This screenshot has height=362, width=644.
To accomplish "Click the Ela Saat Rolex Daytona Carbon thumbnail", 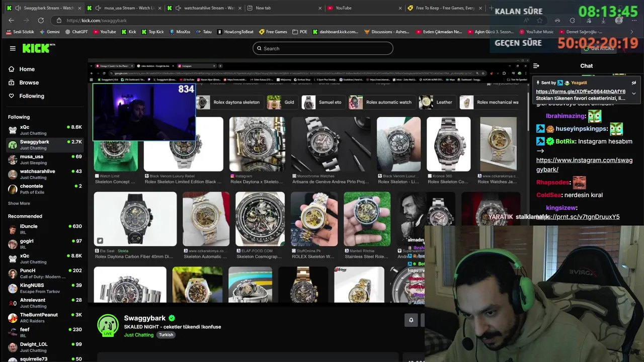I will [x=135, y=219].
